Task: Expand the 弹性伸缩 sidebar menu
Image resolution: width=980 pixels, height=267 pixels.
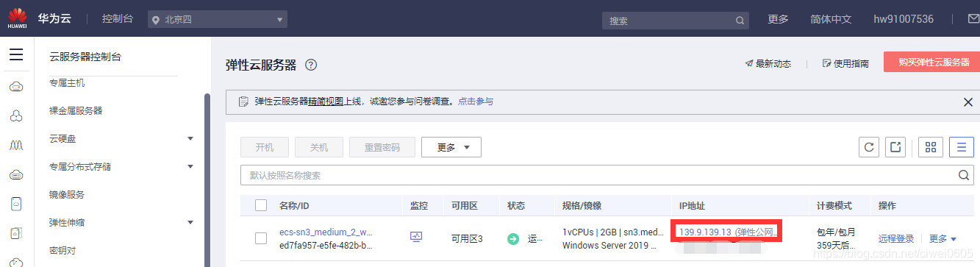Action: 190,222
